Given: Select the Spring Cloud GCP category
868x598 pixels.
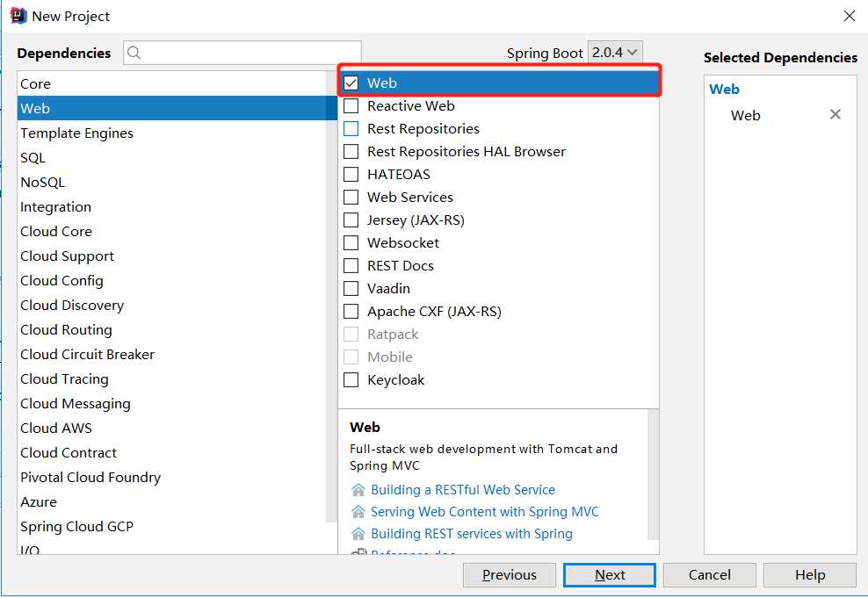Looking at the screenshot, I should click(x=171, y=527).
